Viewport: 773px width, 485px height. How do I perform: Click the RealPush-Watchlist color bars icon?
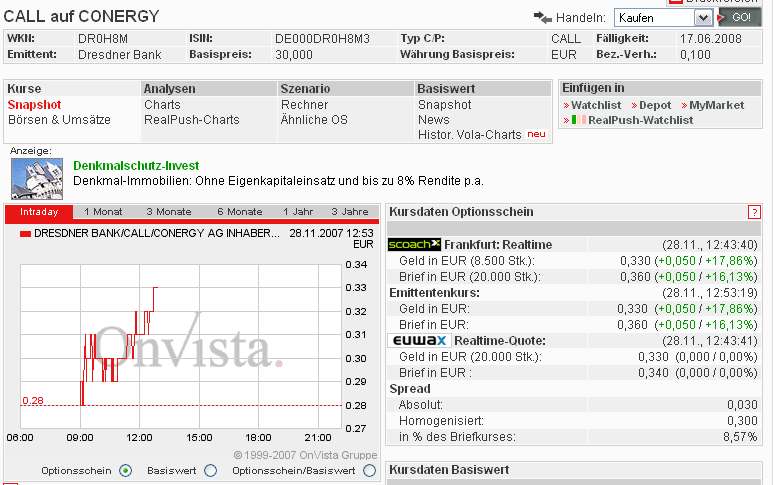[x=579, y=120]
